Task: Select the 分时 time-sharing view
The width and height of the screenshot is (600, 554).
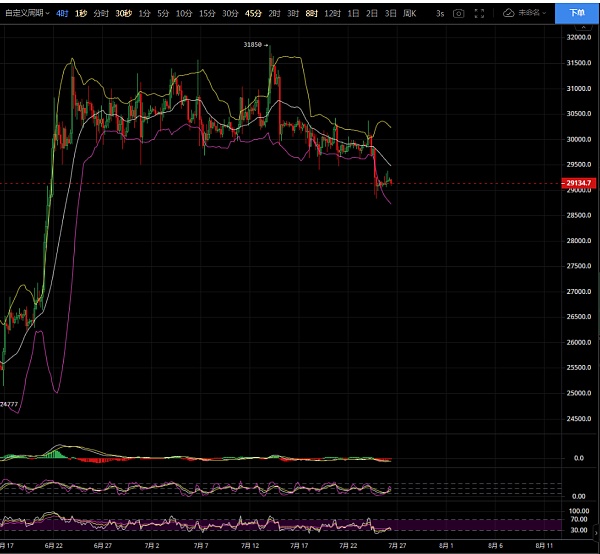Action: [x=101, y=14]
